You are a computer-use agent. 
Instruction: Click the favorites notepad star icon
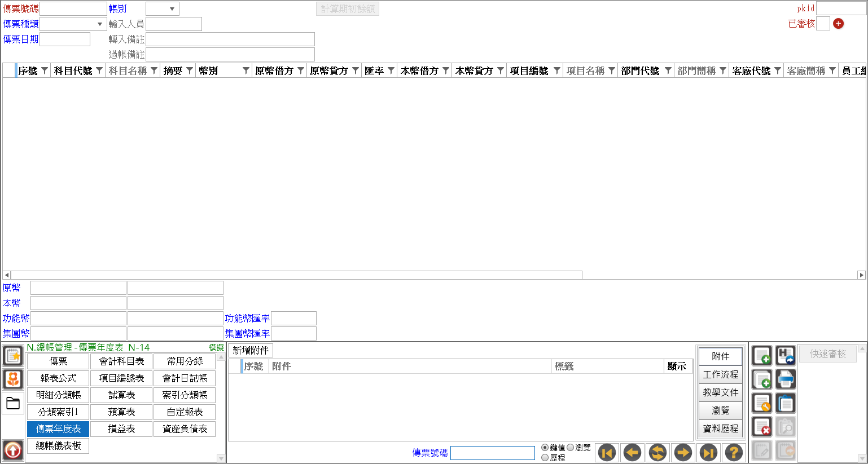tap(13, 356)
